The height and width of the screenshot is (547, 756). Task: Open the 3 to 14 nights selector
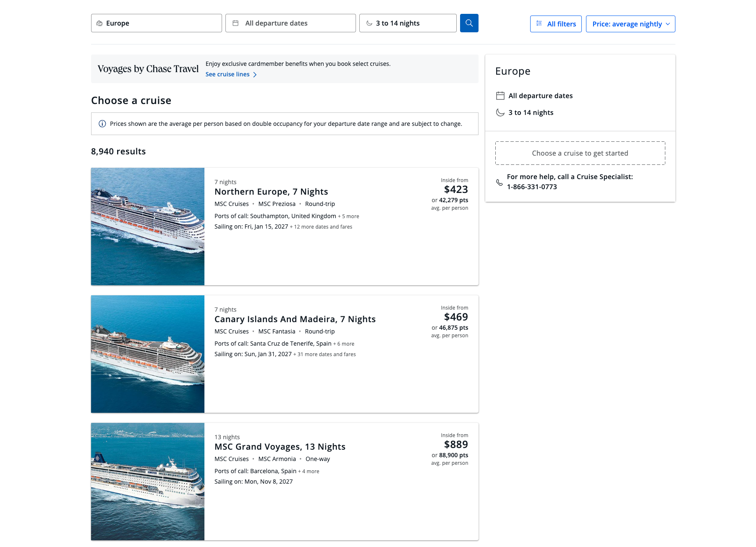pos(408,23)
